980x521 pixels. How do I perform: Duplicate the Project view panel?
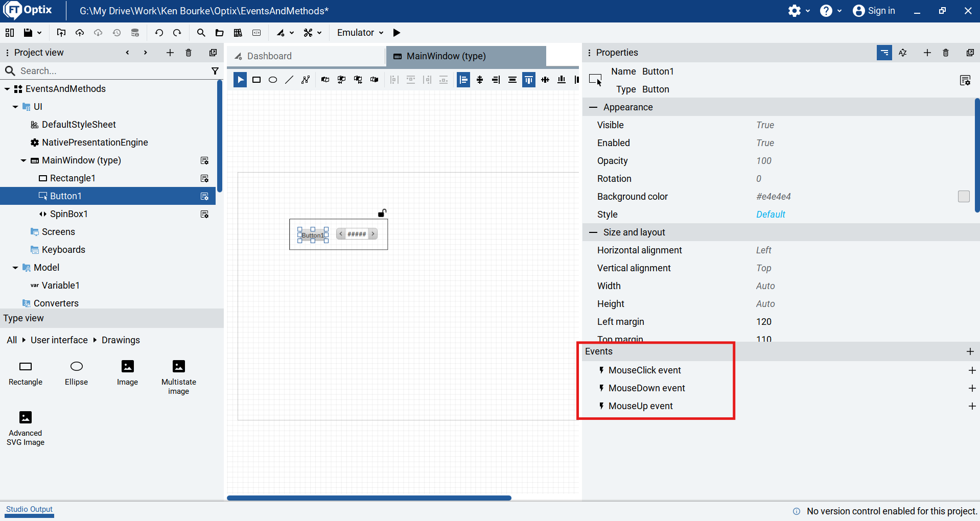click(213, 53)
